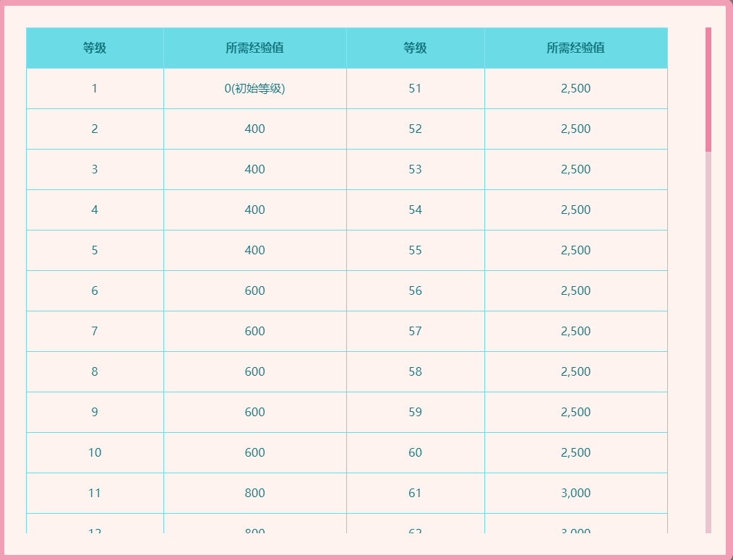This screenshot has height=560, width=733.
Task: Click the level 61 cell
Action: pos(415,494)
